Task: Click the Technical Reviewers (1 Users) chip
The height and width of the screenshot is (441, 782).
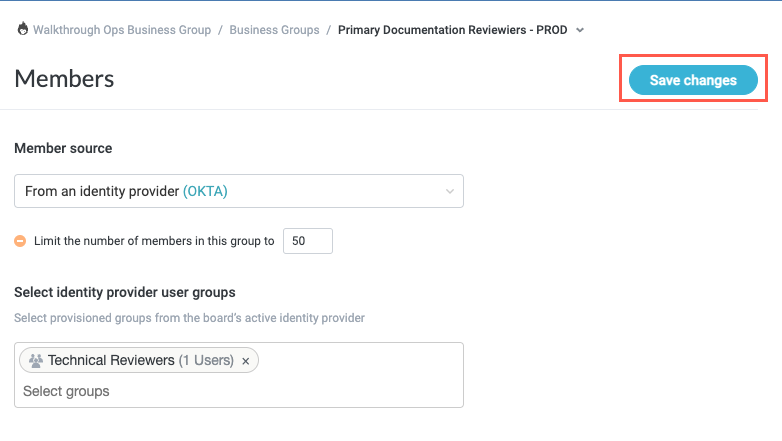Action: point(139,360)
